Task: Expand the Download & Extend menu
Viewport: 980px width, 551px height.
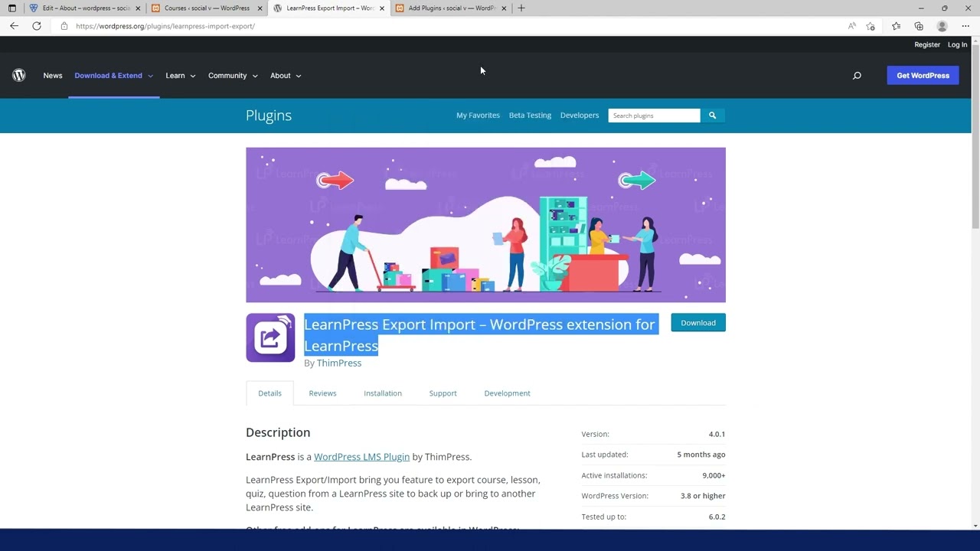Action: pyautogui.click(x=113, y=75)
